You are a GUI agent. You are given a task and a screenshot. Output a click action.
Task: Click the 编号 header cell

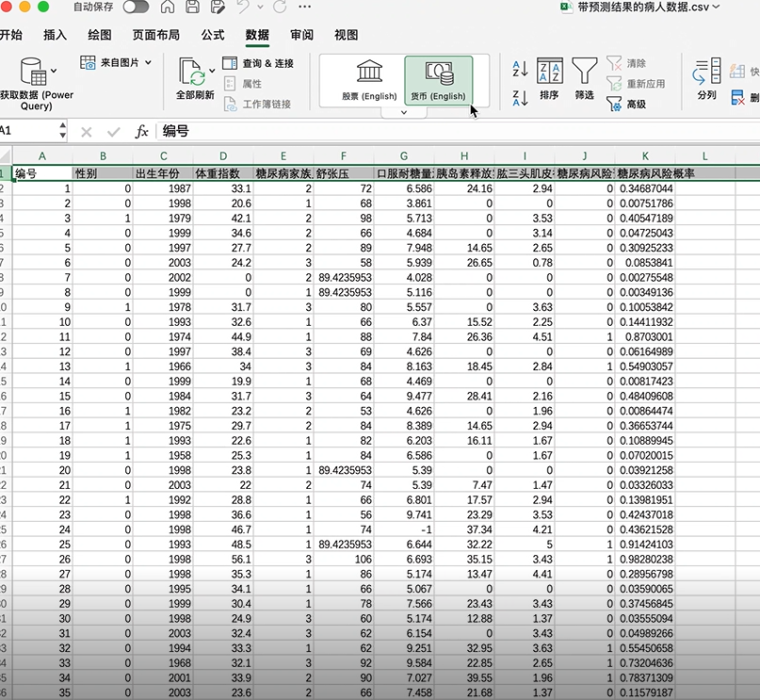click(42, 173)
